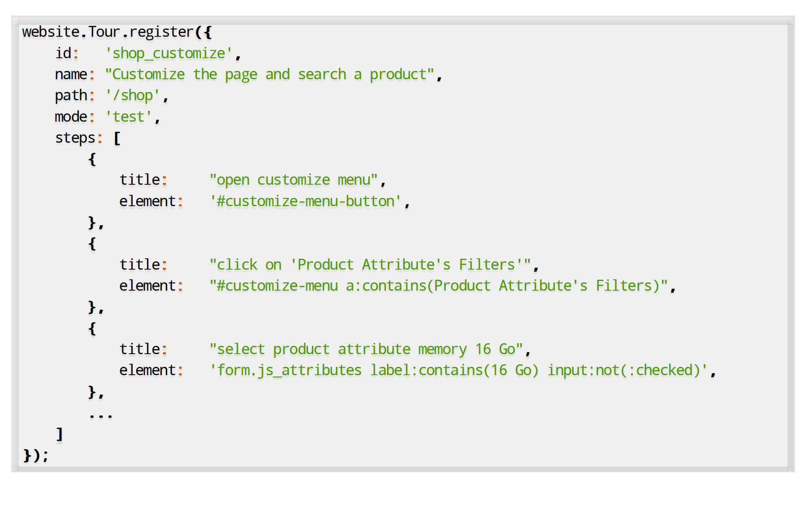Click the final closing '});' line
The height and width of the screenshot is (506, 812).
click(x=35, y=456)
